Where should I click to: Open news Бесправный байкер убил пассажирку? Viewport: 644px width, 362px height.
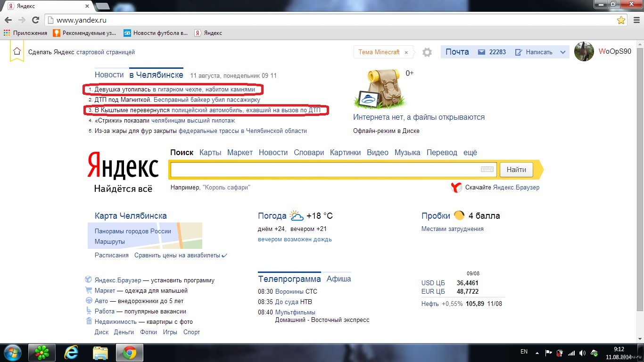click(x=207, y=99)
